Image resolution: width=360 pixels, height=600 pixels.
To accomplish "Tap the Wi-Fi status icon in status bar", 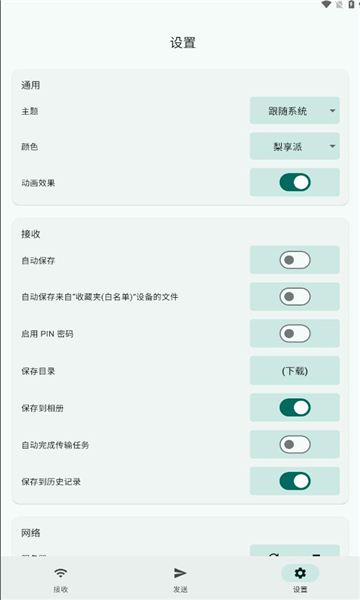I will [326, 4].
